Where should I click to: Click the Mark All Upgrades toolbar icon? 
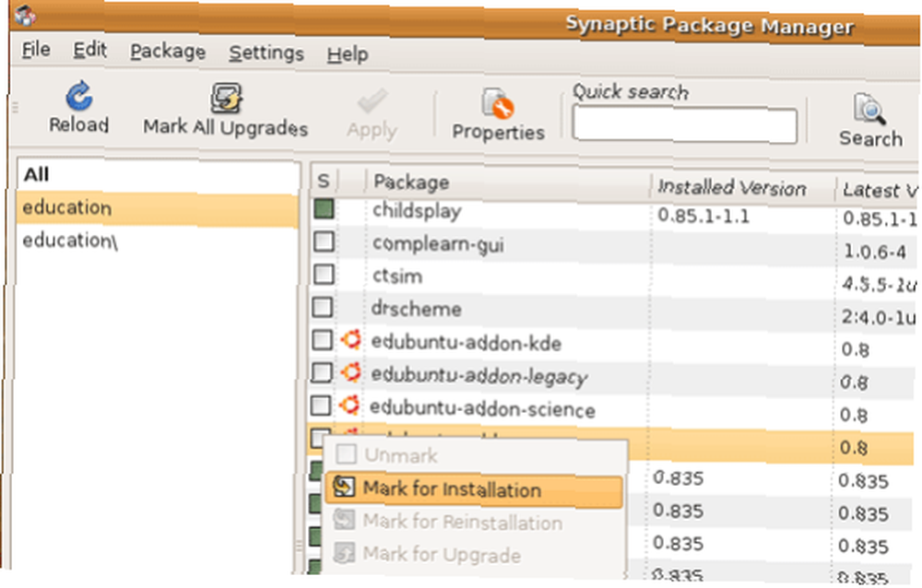[x=227, y=98]
